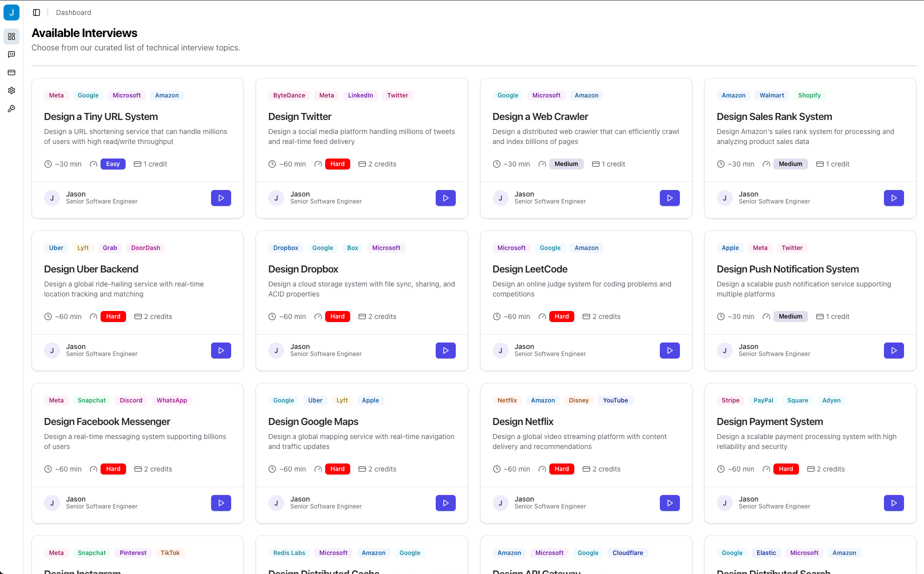Click the difficulty gauge icon on Uber Backend card
924x574 pixels.
[x=94, y=316]
